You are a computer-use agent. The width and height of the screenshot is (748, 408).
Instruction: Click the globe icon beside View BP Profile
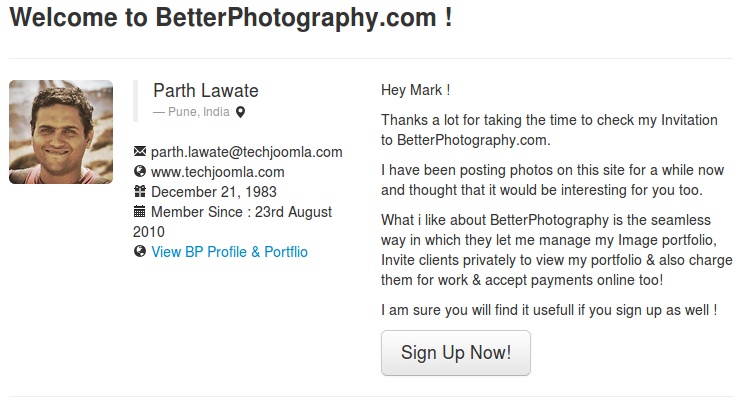point(139,252)
